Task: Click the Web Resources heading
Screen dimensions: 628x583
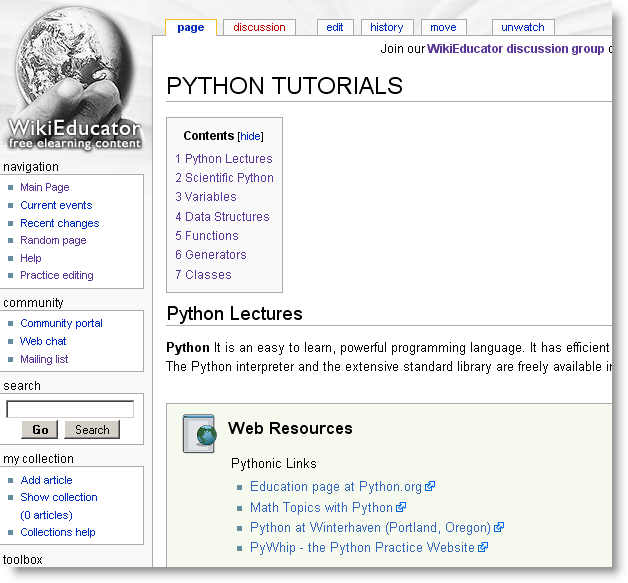Action: pyautogui.click(x=290, y=428)
